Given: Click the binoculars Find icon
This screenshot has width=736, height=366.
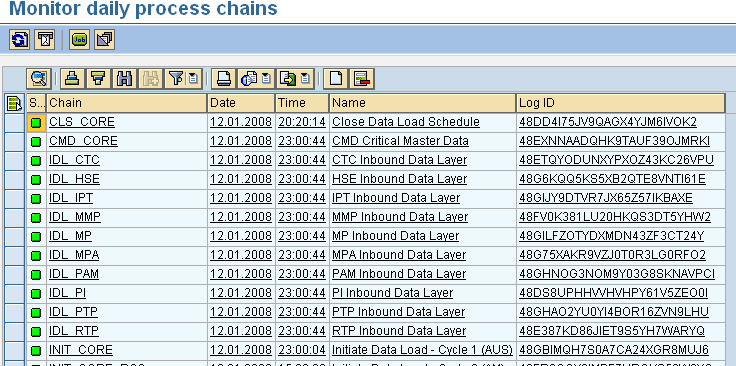Looking at the screenshot, I should coord(124,79).
